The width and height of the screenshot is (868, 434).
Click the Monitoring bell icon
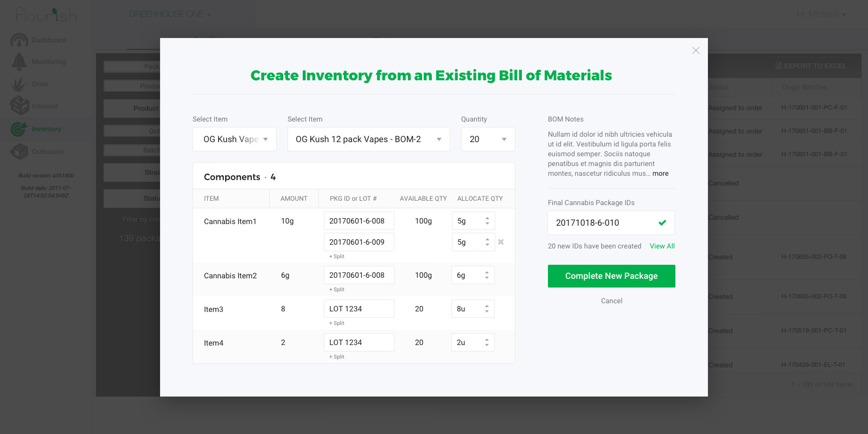[19, 61]
